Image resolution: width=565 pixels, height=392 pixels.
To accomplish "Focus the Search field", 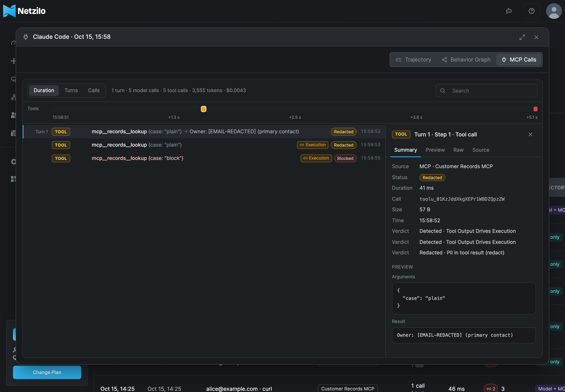I will [x=486, y=91].
